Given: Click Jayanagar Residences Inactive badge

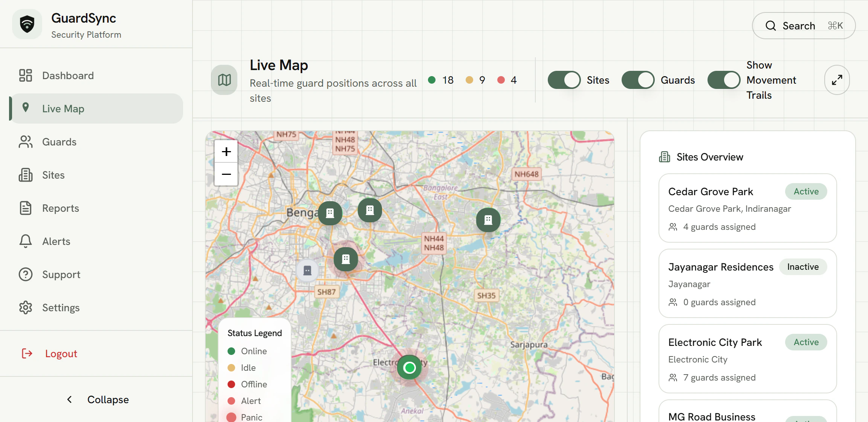Looking at the screenshot, I should click(x=803, y=267).
